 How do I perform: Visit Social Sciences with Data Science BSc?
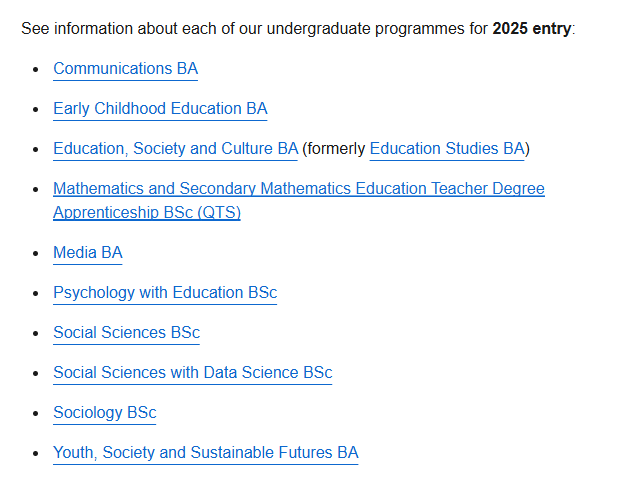(193, 372)
